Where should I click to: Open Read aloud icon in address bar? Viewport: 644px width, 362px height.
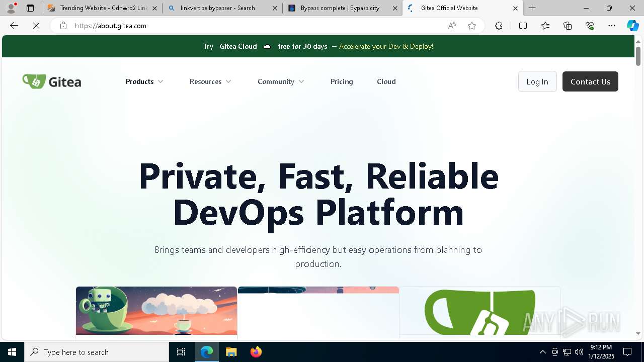pyautogui.click(x=452, y=26)
